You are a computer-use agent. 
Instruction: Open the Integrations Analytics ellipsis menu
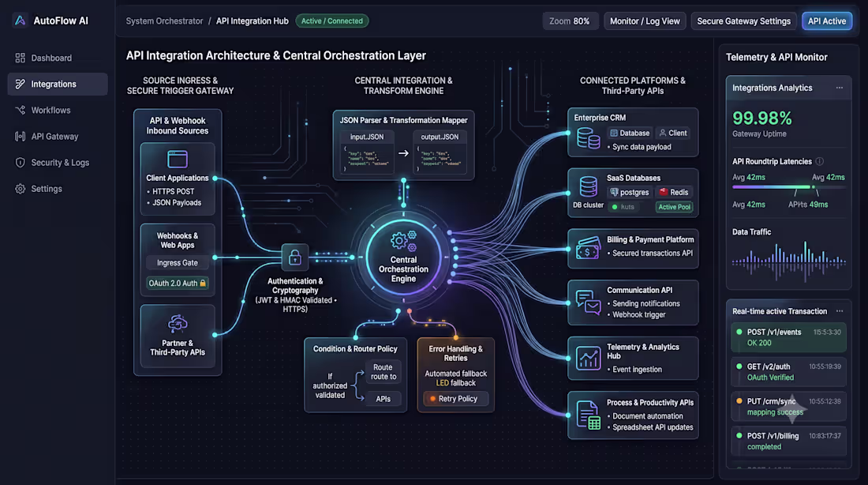[840, 88]
